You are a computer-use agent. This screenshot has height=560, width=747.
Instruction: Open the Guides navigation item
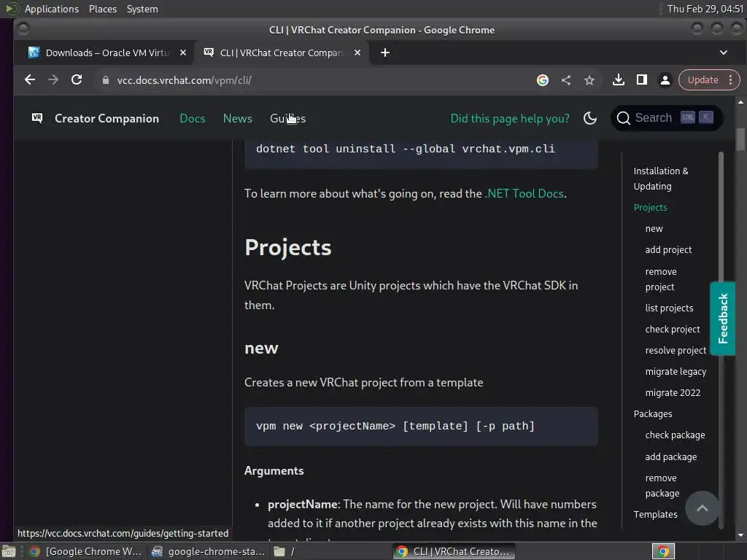point(287,119)
